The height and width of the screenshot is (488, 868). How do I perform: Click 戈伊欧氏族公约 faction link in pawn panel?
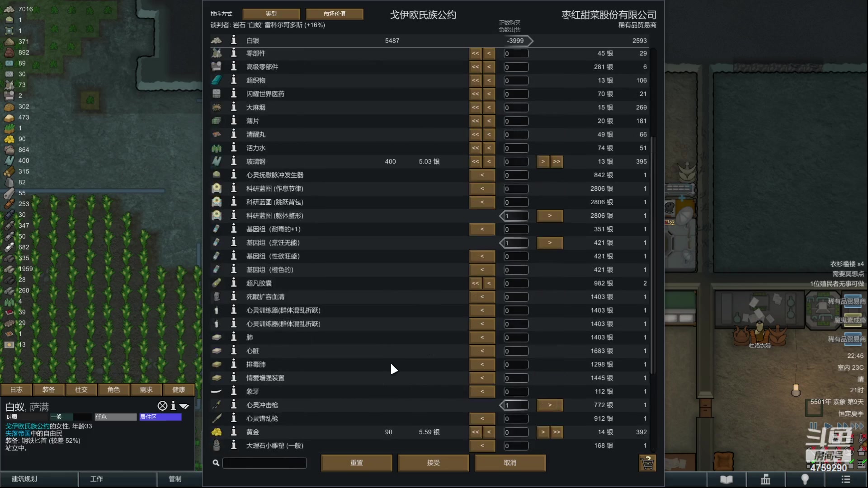click(x=28, y=426)
